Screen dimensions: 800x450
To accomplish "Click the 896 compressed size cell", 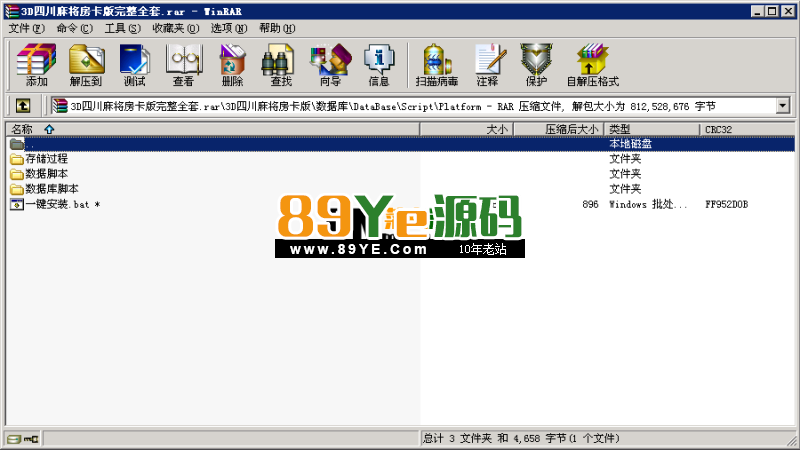I will coord(590,205).
